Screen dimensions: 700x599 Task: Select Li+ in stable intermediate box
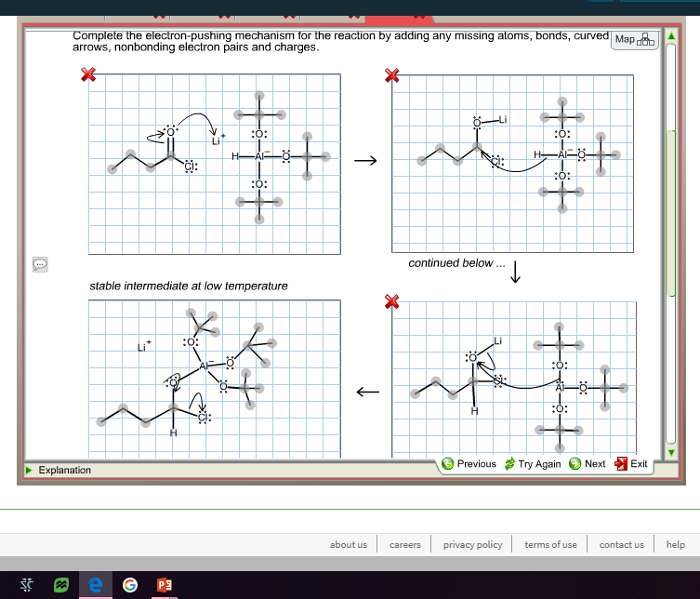click(x=143, y=346)
